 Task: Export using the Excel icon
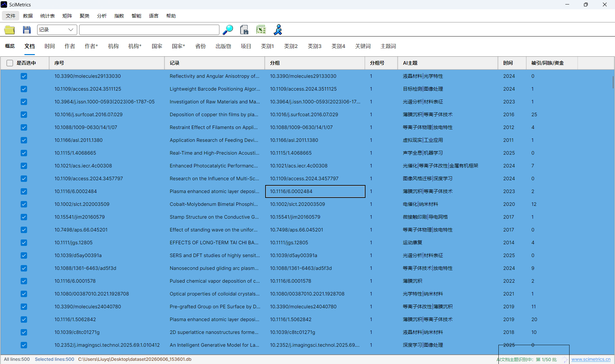click(261, 30)
